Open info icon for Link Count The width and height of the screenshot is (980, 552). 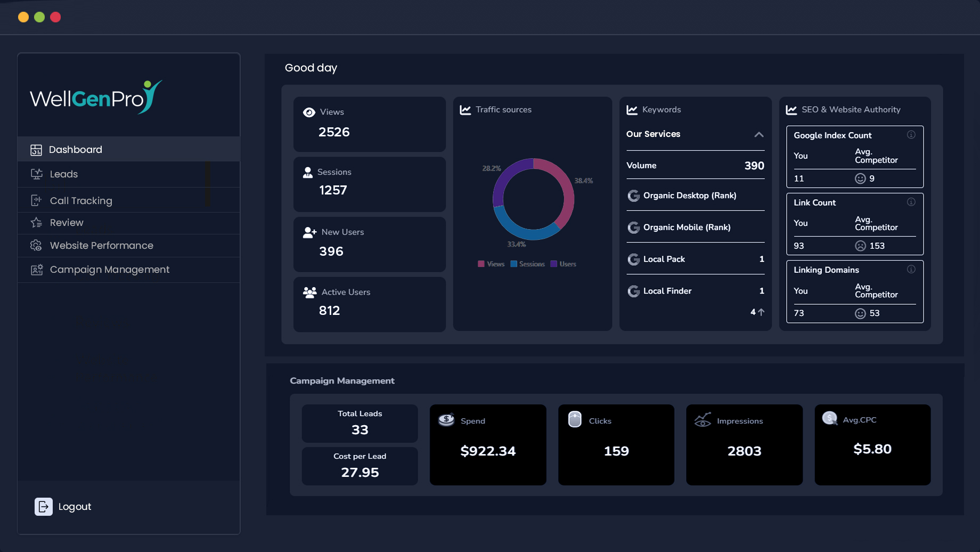click(911, 202)
